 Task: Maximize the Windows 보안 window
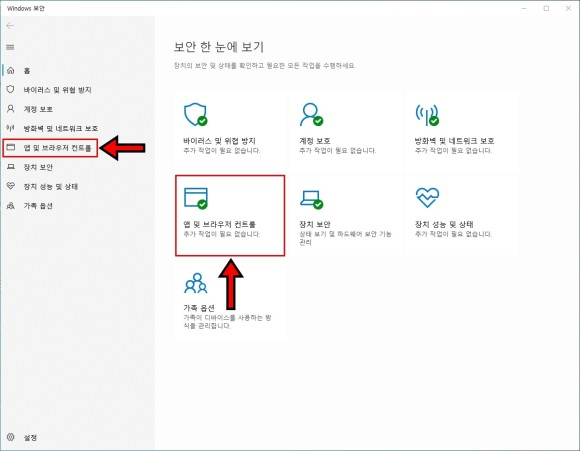546,8
